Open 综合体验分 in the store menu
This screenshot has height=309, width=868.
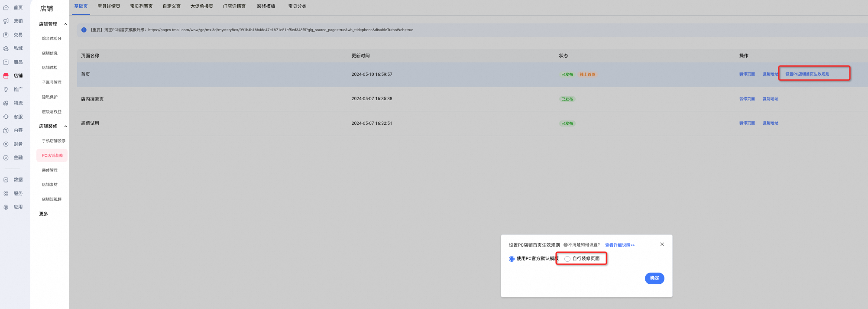pyautogui.click(x=52, y=39)
